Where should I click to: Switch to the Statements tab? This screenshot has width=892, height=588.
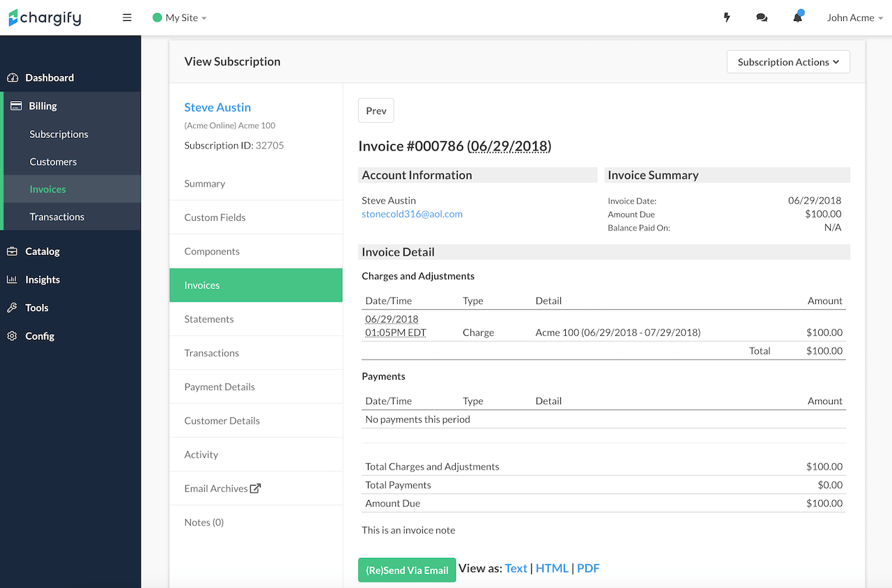256,319
